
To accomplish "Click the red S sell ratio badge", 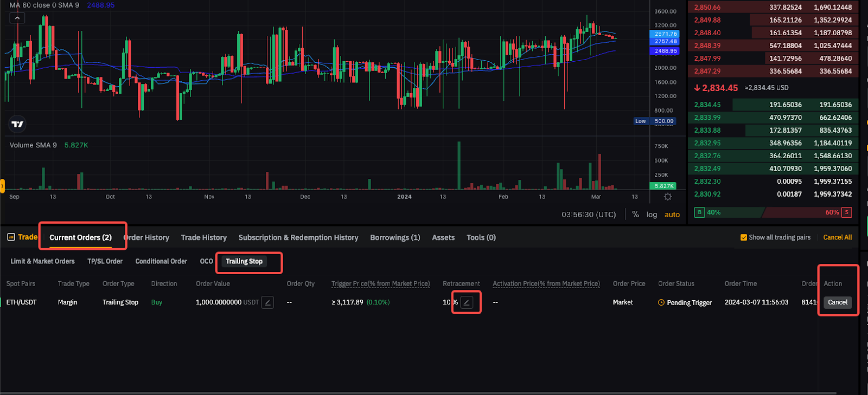I will (x=846, y=212).
